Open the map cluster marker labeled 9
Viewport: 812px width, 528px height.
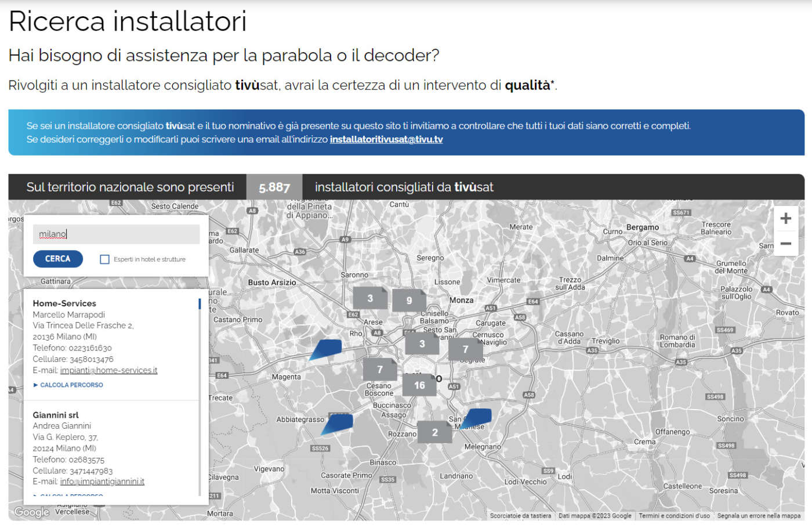point(409,300)
